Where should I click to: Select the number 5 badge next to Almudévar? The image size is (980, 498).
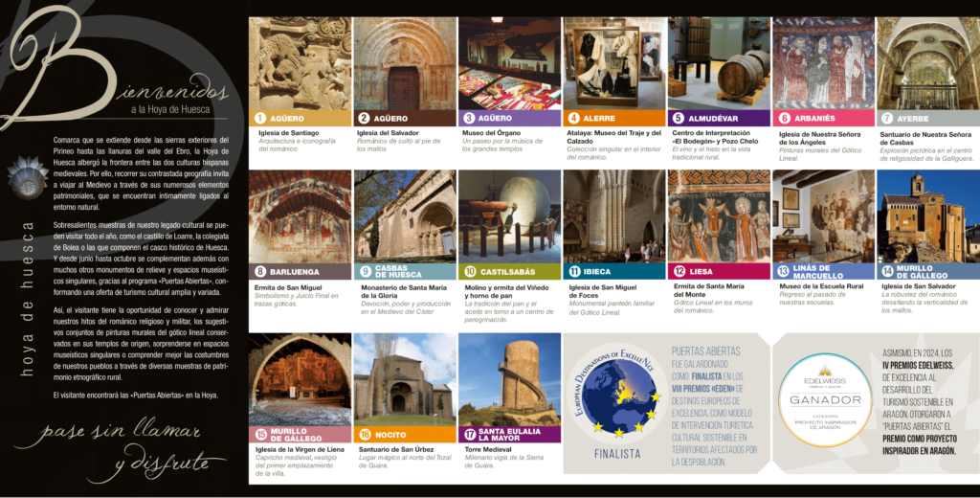coord(679,118)
